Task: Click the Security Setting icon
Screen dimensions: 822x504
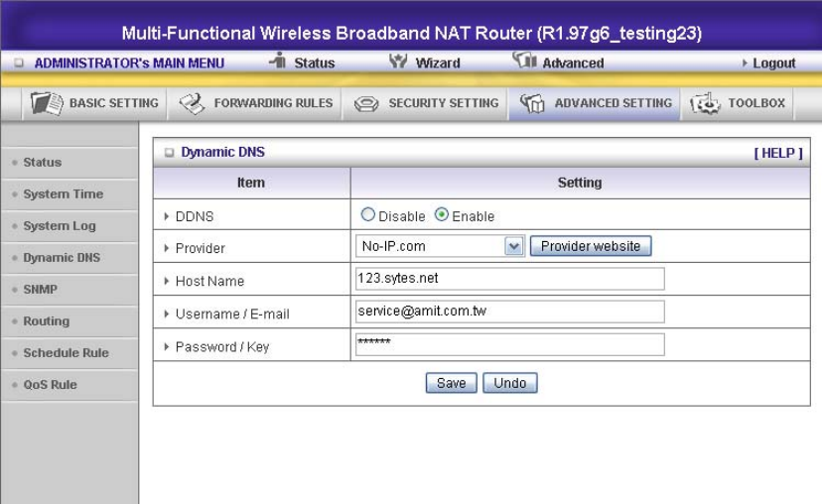Action: pos(366,103)
